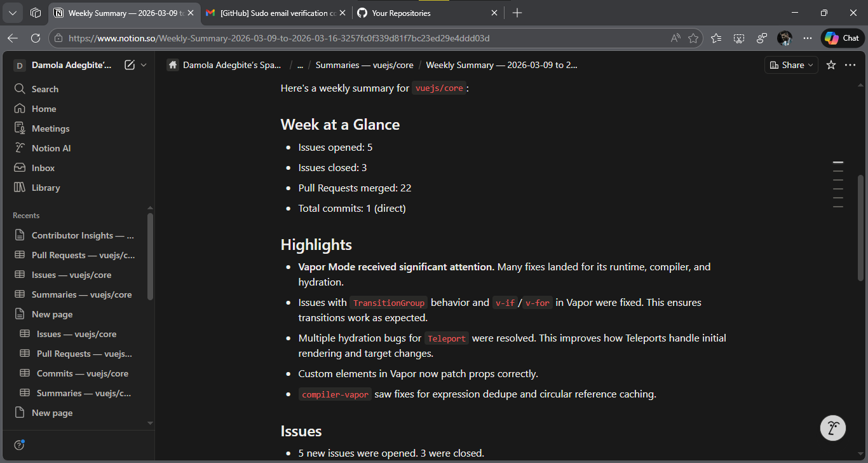Click the Search icon in Notion sidebar
This screenshot has width=868, height=463.
[x=20, y=89]
